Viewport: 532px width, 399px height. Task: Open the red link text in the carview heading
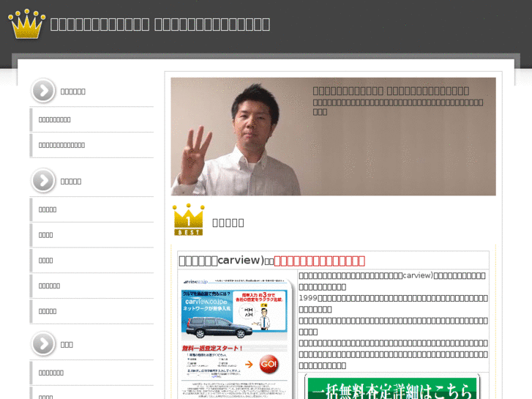(x=319, y=261)
